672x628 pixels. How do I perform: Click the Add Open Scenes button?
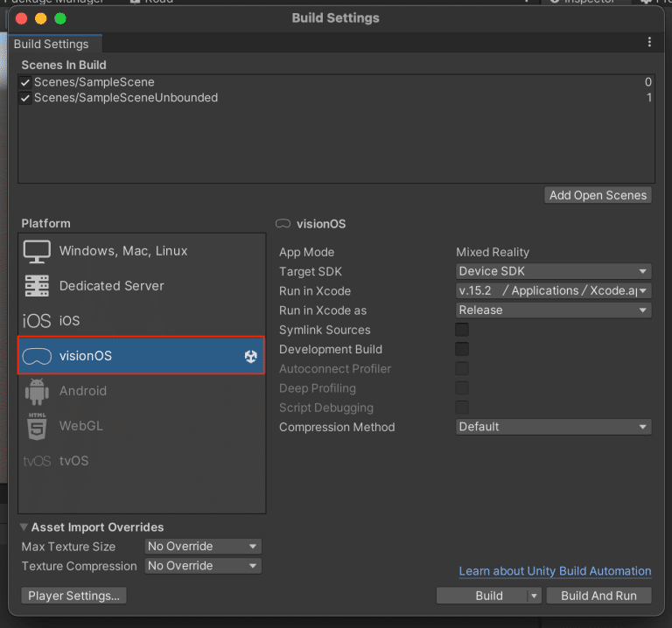[598, 195]
